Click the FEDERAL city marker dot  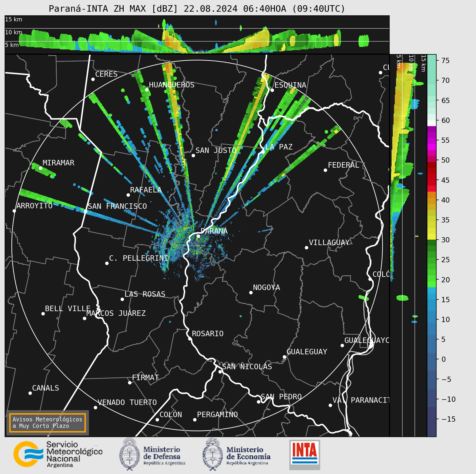coord(325,170)
